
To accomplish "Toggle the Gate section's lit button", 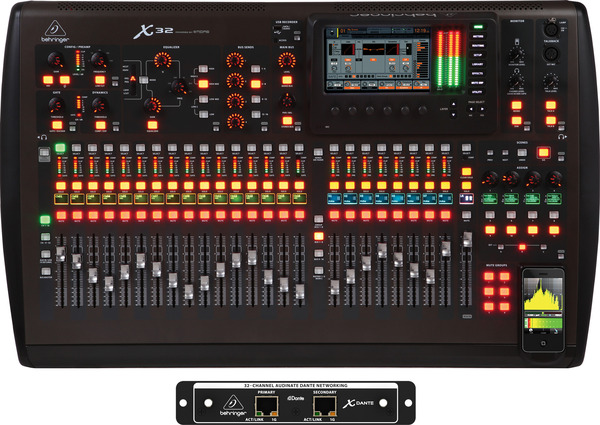I will 58,124.
